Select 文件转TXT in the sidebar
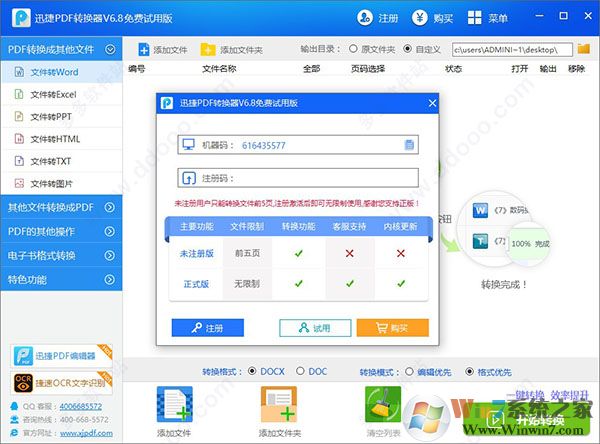This screenshot has width=600, height=444. 61,161
